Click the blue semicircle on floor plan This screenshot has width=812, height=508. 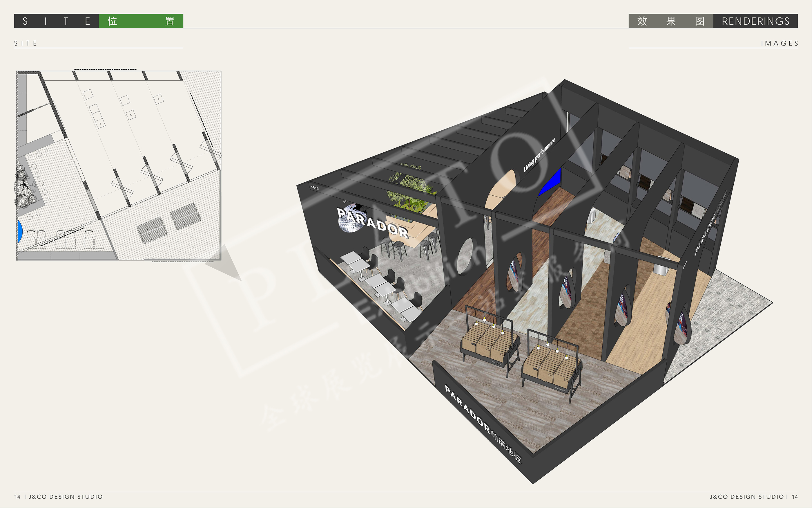pyautogui.click(x=20, y=232)
